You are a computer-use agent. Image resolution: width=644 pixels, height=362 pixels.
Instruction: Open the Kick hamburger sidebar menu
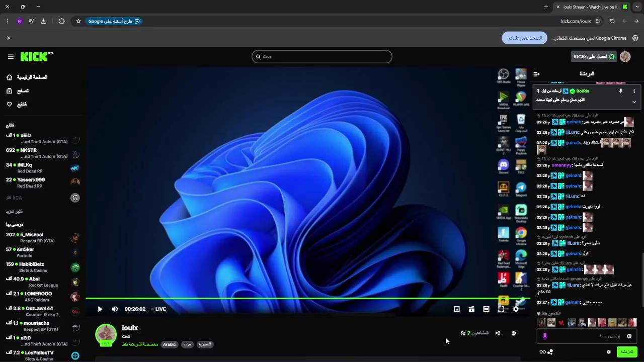click(x=11, y=57)
